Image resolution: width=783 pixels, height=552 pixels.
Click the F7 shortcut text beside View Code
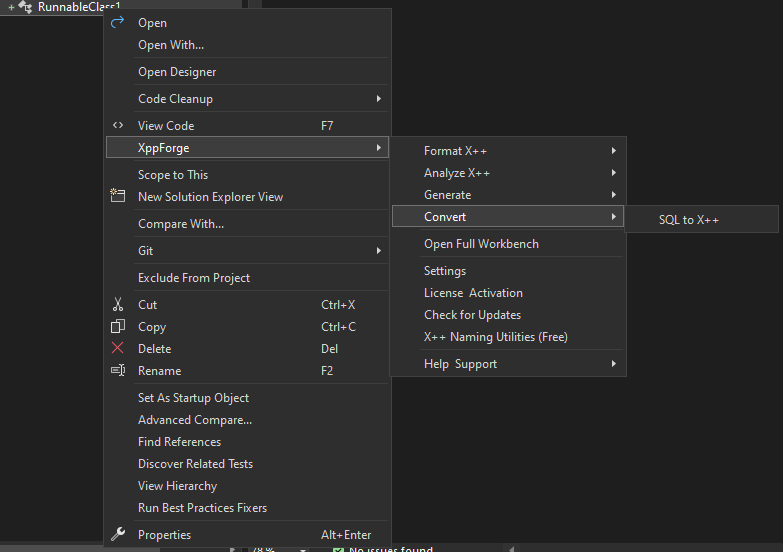pos(327,126)
